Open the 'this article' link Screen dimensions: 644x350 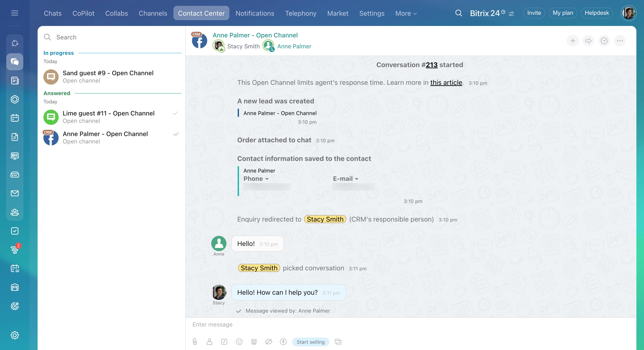446,83
